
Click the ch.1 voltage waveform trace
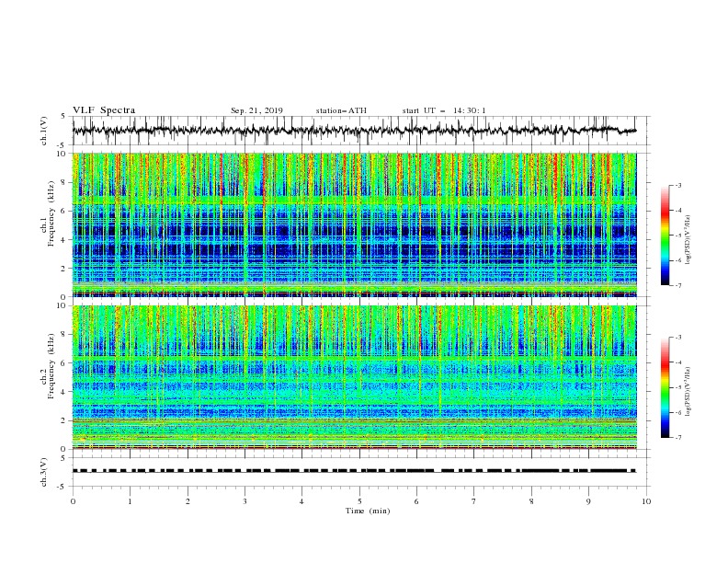pos(354,131)
